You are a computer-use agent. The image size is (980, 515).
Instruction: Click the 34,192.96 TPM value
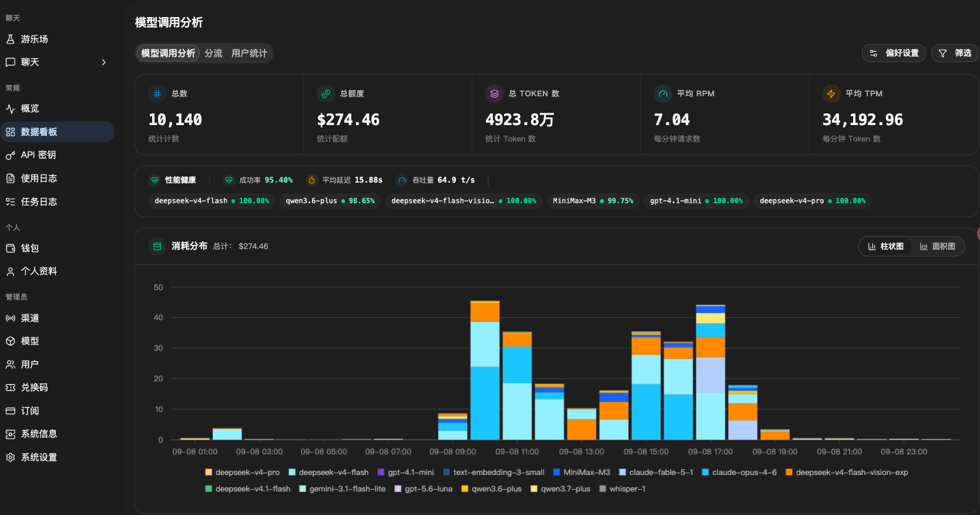coord(862,120)
